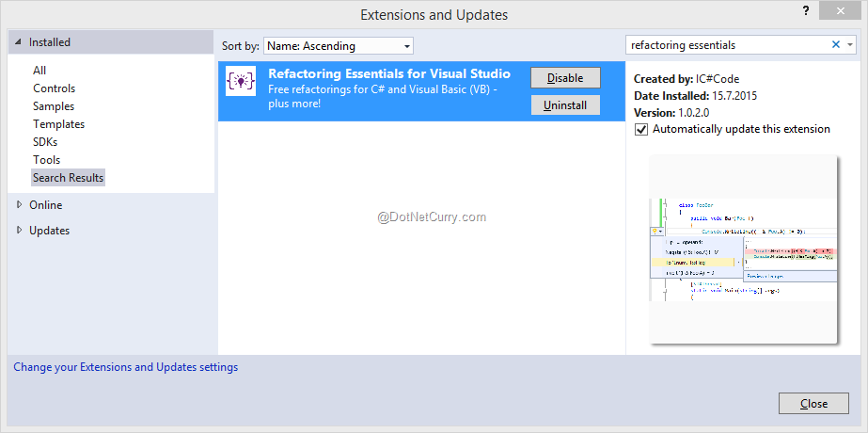The height and width of the screenshot is (433, 868).
Task: Open the search history dropdown arrow
Action: pos(850,45)
